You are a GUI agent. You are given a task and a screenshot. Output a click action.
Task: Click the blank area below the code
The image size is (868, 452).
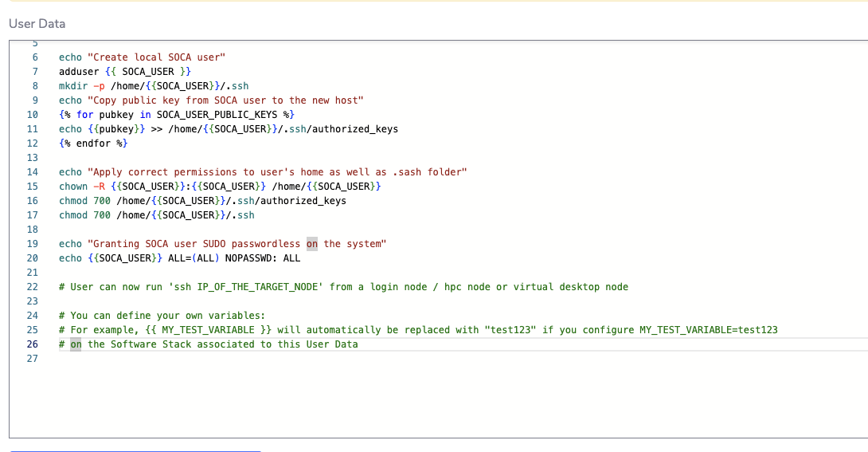438,403
